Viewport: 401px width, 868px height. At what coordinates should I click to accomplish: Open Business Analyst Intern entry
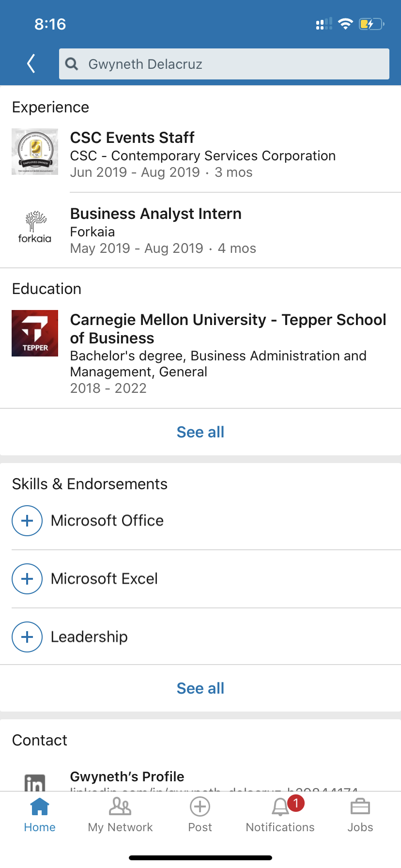tap(156, 214)
